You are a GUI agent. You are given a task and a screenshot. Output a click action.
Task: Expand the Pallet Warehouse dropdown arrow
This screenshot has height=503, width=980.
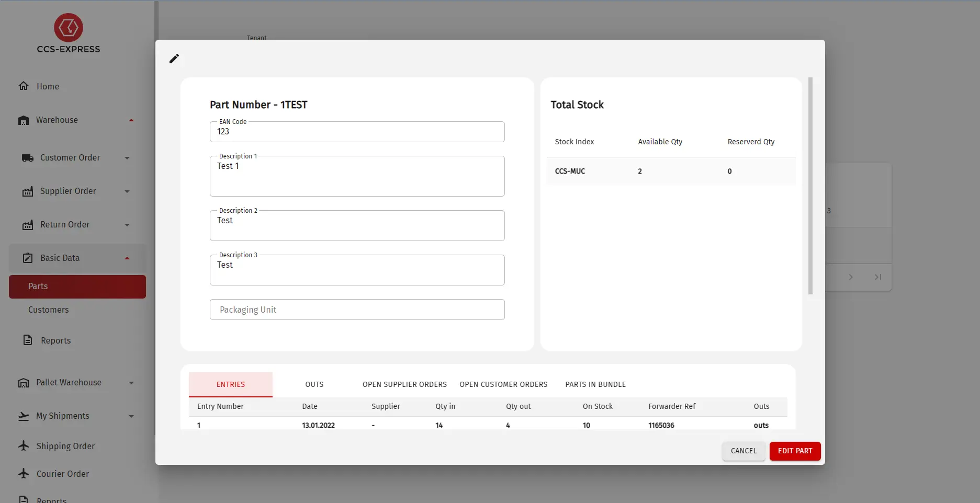pyautogui.click(x=131, y=383)
